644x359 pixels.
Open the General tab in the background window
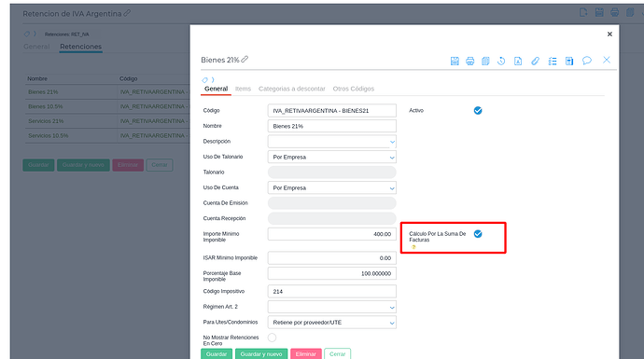pos(36,47)
